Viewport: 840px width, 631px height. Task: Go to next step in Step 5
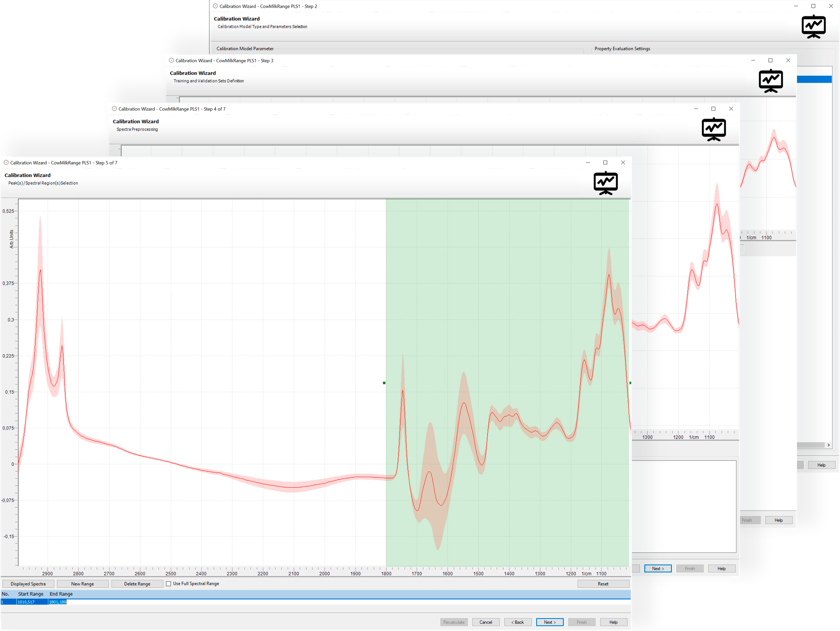coord(550,622)
